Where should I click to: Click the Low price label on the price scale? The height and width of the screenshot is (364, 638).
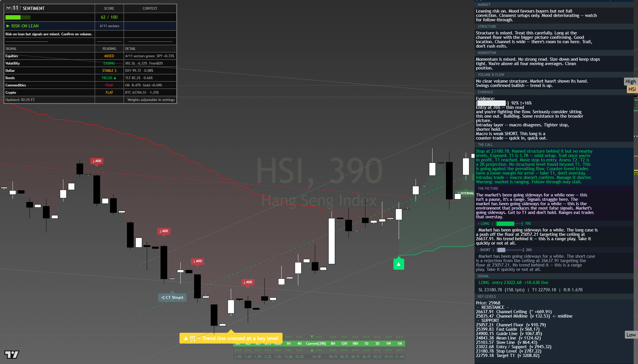click(x=631, y=335)
